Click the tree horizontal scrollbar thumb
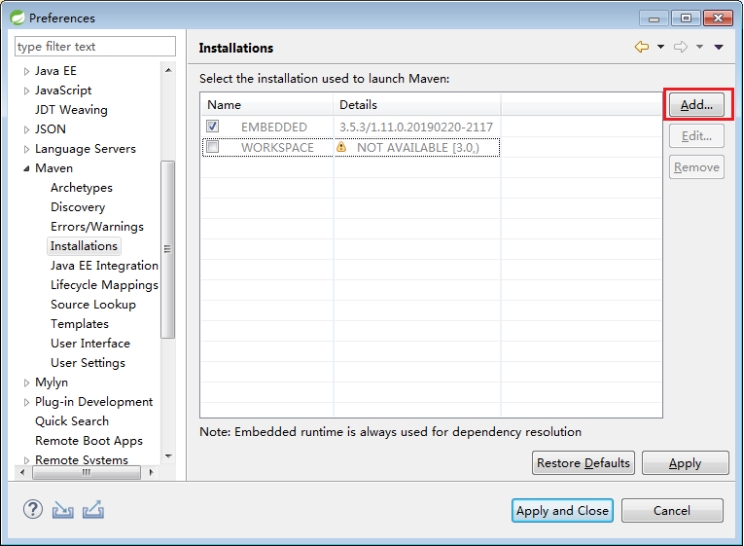 pos(86,472)
